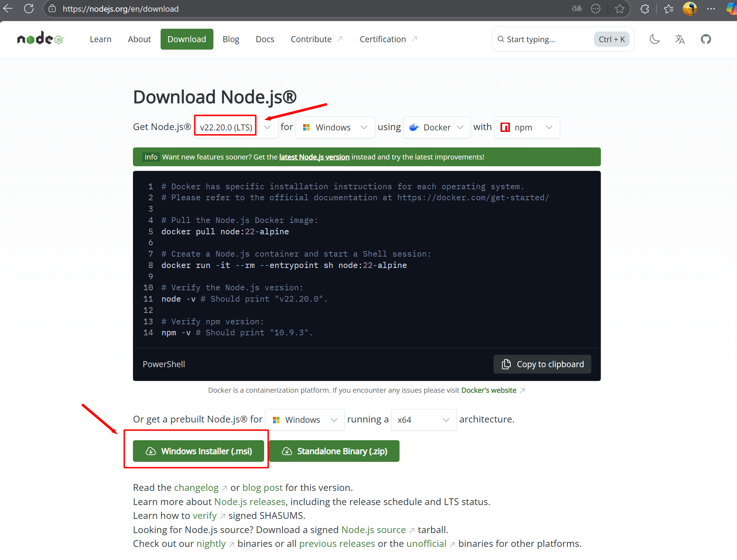737x560 pixels.
Task: Open the Certification nav link
Action: (388, 39)
